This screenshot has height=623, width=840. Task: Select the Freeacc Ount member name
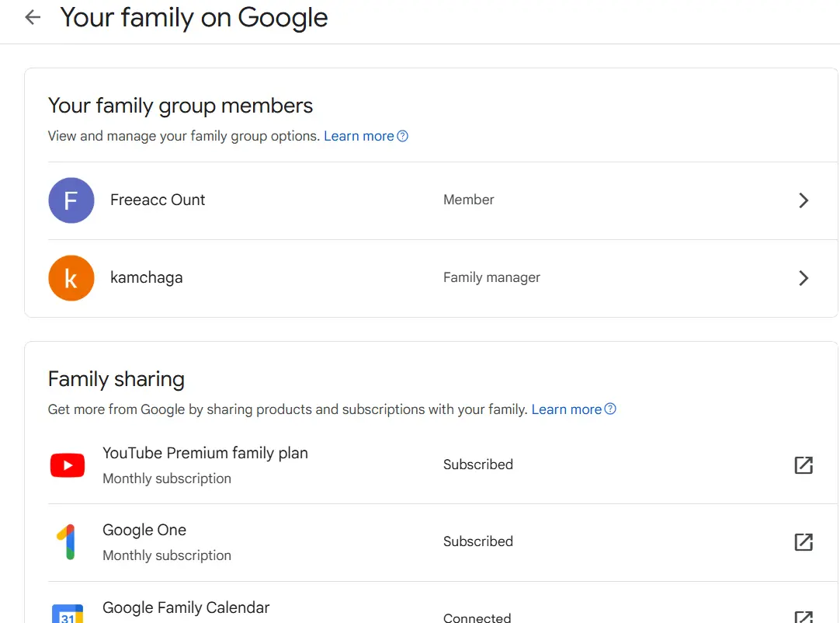pyautogui.click(x=158, y=200)
